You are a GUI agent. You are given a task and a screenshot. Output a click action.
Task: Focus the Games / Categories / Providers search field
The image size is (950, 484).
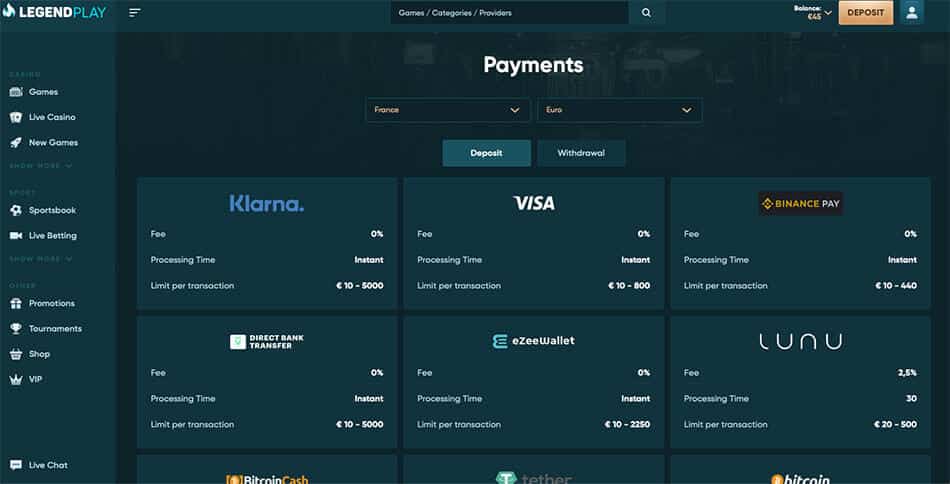click(x=510, y=13)
